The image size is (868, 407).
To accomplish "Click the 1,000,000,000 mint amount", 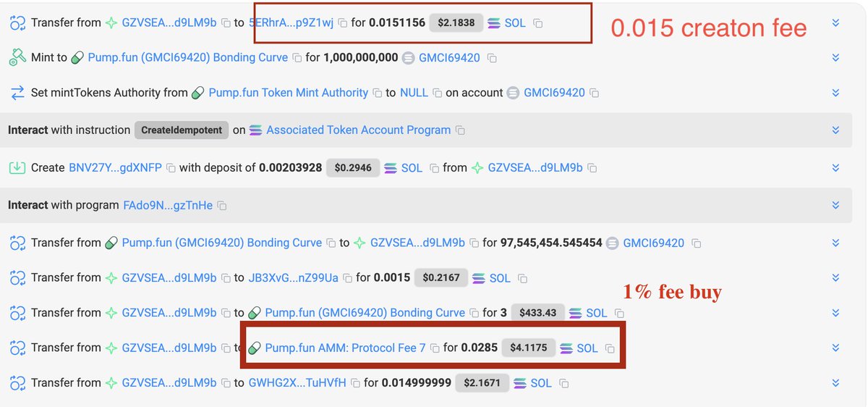I will (360, 58).
